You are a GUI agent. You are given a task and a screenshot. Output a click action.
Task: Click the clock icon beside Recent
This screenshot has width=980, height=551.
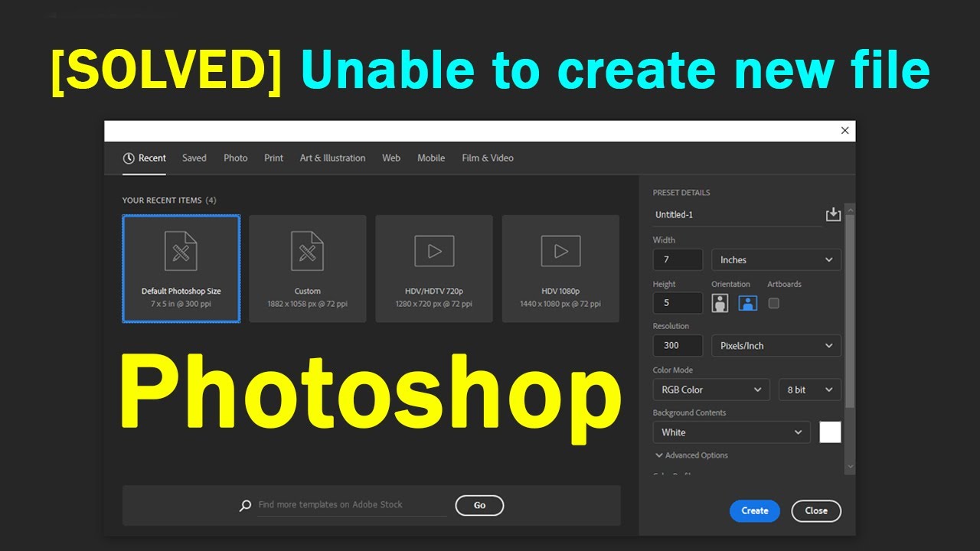(128, 158)
